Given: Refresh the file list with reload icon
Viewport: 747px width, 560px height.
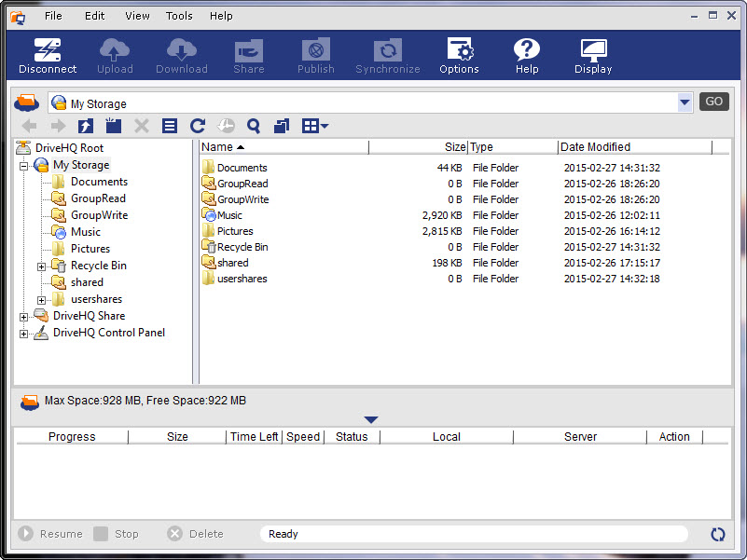Looking at the screenshot, I should coord(198,127).
